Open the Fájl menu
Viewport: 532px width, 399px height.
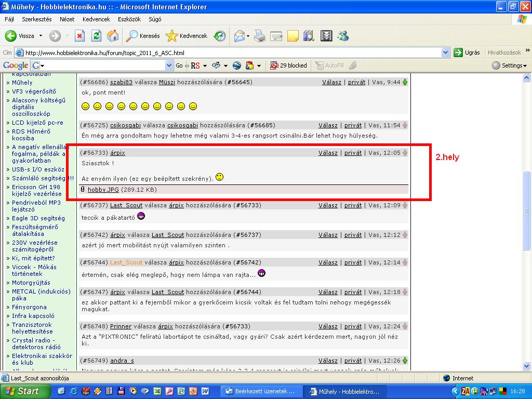pos(9,19)
